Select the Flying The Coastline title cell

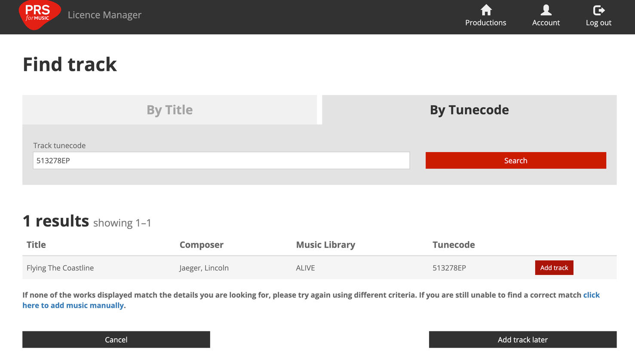click(60, 268)
